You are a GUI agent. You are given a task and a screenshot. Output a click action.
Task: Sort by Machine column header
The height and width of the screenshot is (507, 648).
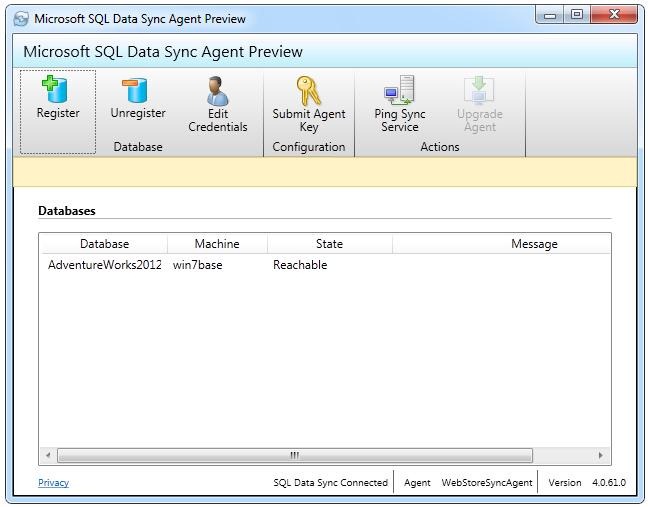point(217,244)
